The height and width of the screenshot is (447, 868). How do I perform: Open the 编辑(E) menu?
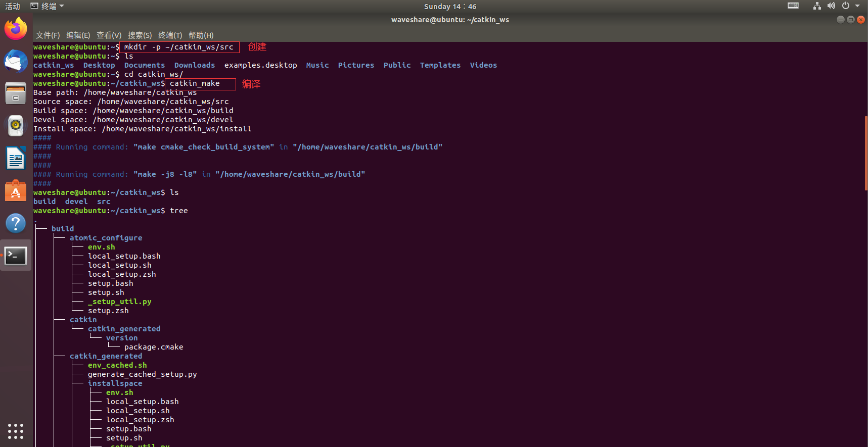(x=78, y=35)
